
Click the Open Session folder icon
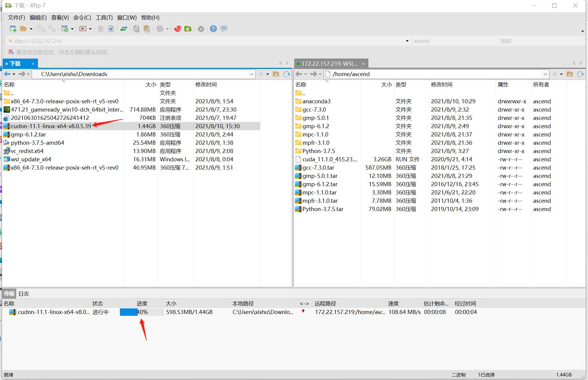pos(23,29)
